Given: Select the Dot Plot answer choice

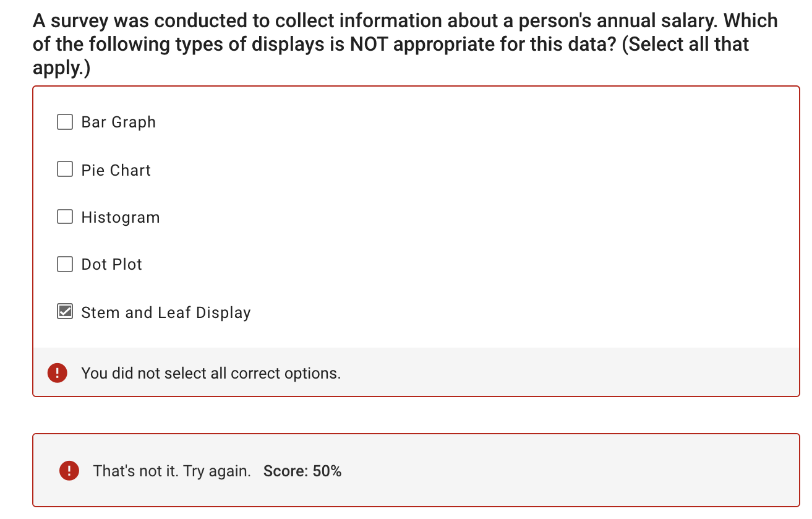Looking at the screenshot, I should (64, 264).
